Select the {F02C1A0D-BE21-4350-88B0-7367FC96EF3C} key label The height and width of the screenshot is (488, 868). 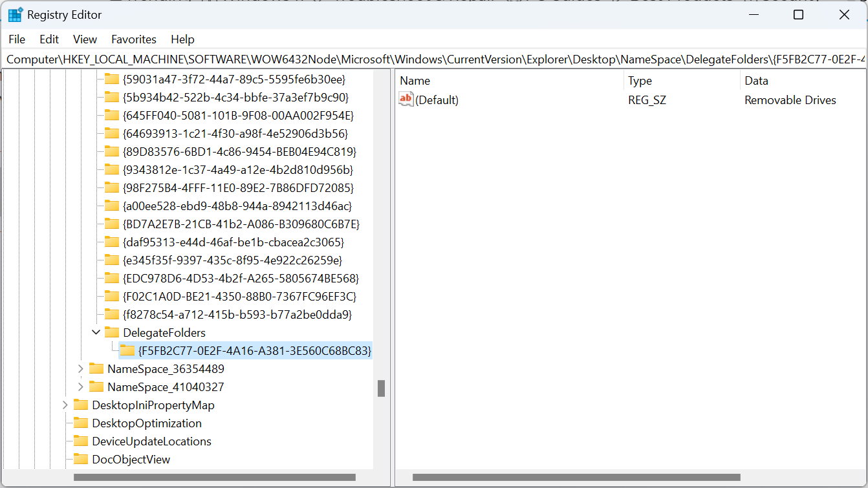coord(239,297)
